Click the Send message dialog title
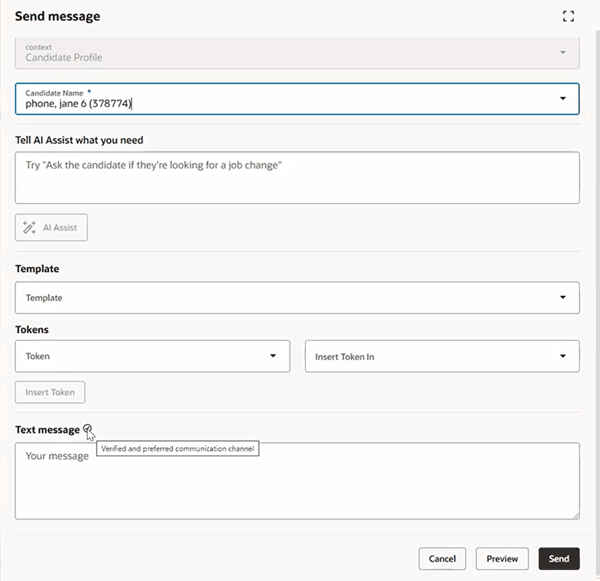Image resolution: width=600 pixels, height=581 pixels. pos(57,16)
